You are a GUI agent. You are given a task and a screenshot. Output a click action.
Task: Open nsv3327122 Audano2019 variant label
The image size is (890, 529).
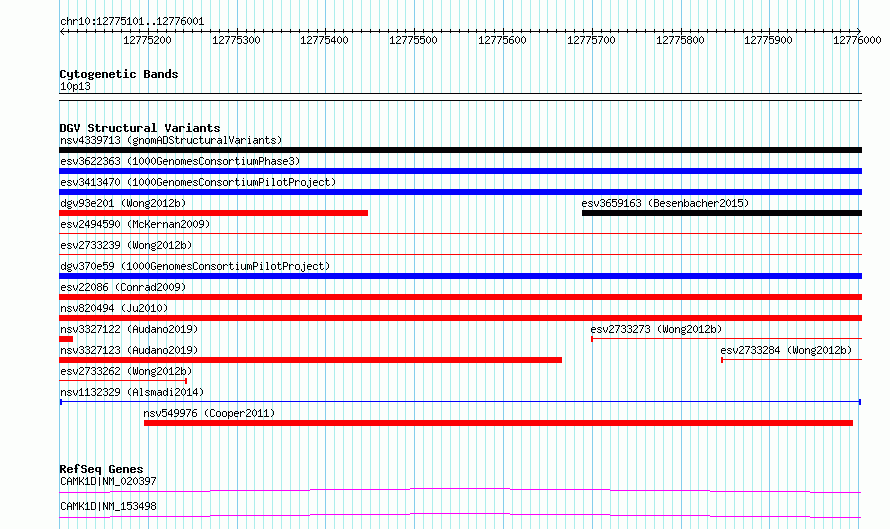pyautogui.click(x=129, y=329)
